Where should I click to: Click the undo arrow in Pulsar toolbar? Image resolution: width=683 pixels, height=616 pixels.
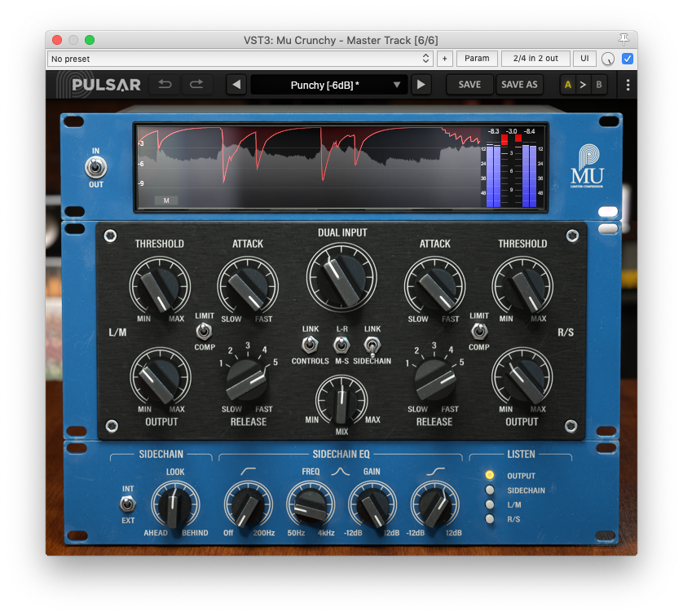click(x=165, y=85)
